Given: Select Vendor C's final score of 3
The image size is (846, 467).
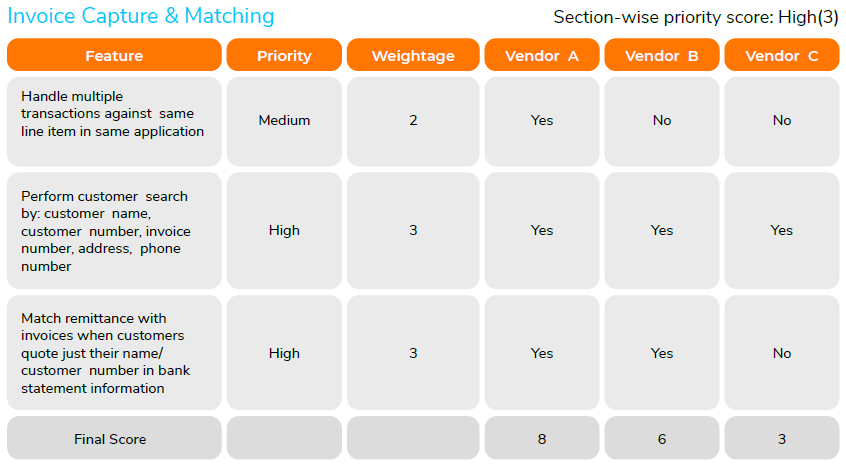Looking at the screenshot, I should tap(782, 439).
